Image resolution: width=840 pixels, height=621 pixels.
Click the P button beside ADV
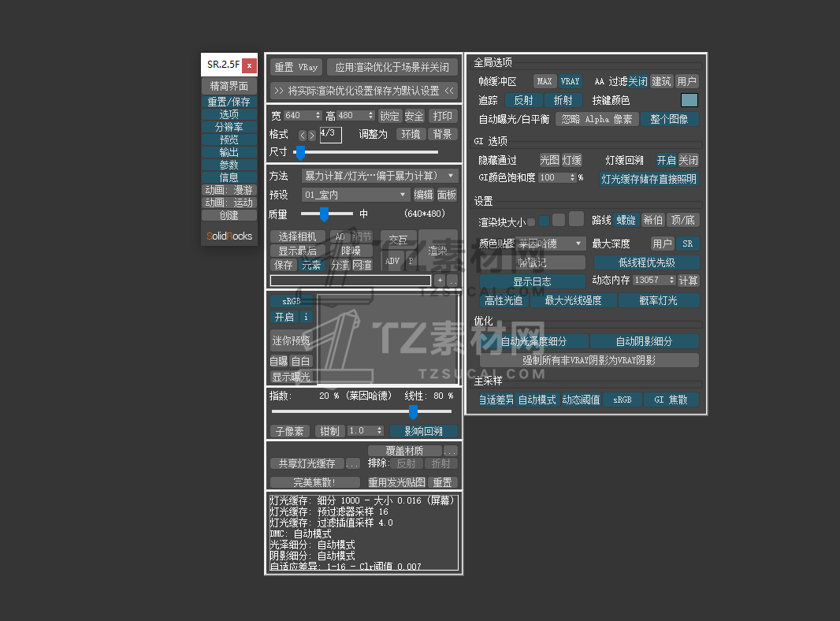[411, 261]
